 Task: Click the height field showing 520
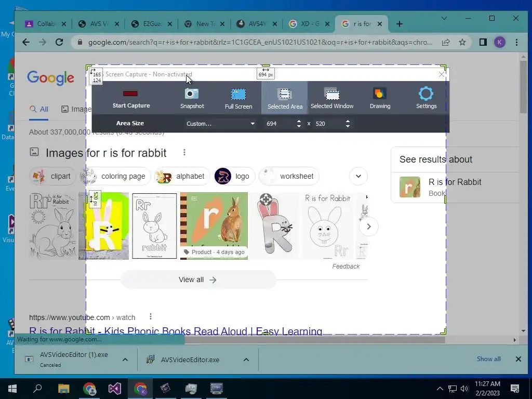[x=328, y=124]
